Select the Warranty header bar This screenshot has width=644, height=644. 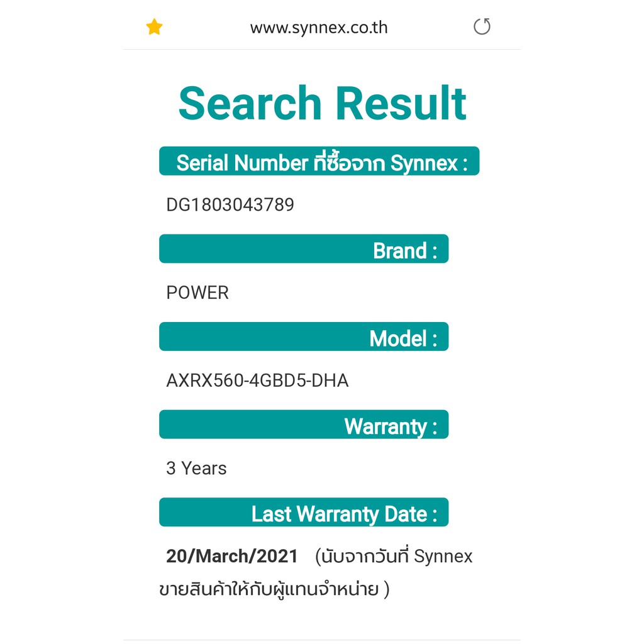pyautogui.click(x=304, y=425)
